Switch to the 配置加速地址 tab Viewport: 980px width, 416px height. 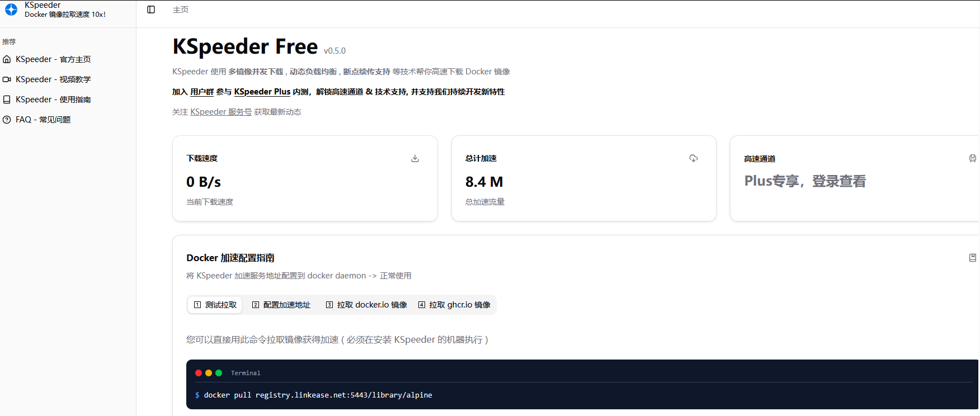click(281, 305)
